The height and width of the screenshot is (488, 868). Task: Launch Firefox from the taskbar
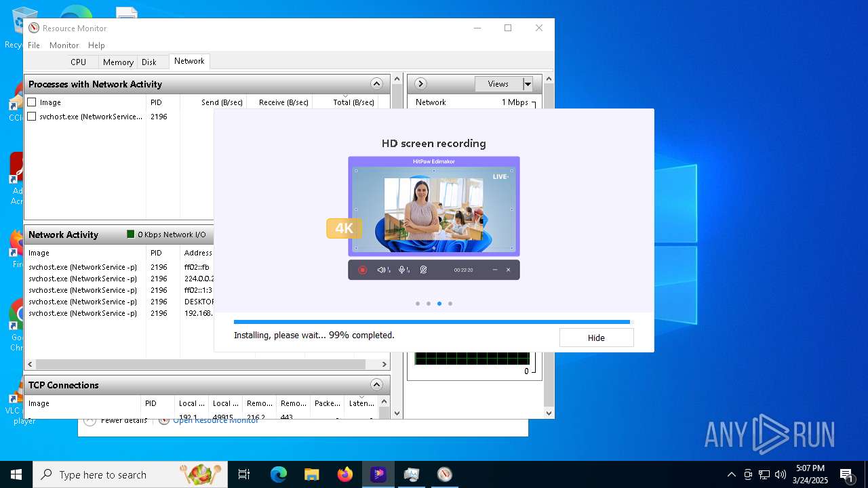click(x=345, y=474)
